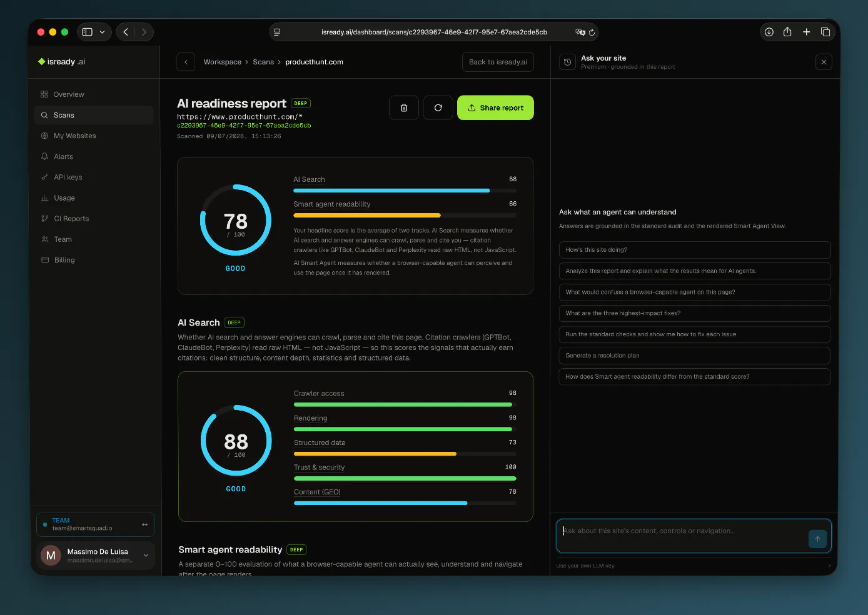Select 'How does Smart agent readability differ' prompt
Image resolution: width=868 pixels, height=615 pixels.
(694, 376)
